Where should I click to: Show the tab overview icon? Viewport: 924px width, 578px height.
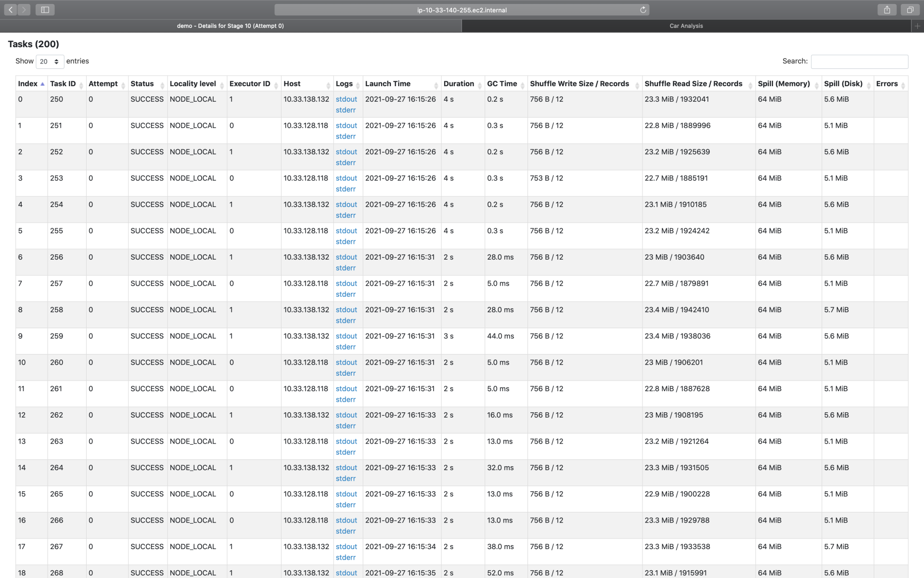pyautogui.click(x=910, y=10)
